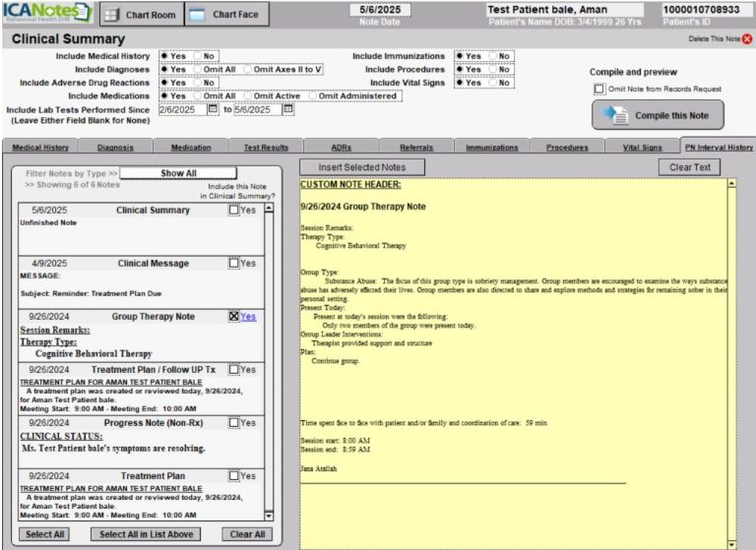Open the Show All note type filter
This screenshot has width=756, height=550.
point(178,173)
